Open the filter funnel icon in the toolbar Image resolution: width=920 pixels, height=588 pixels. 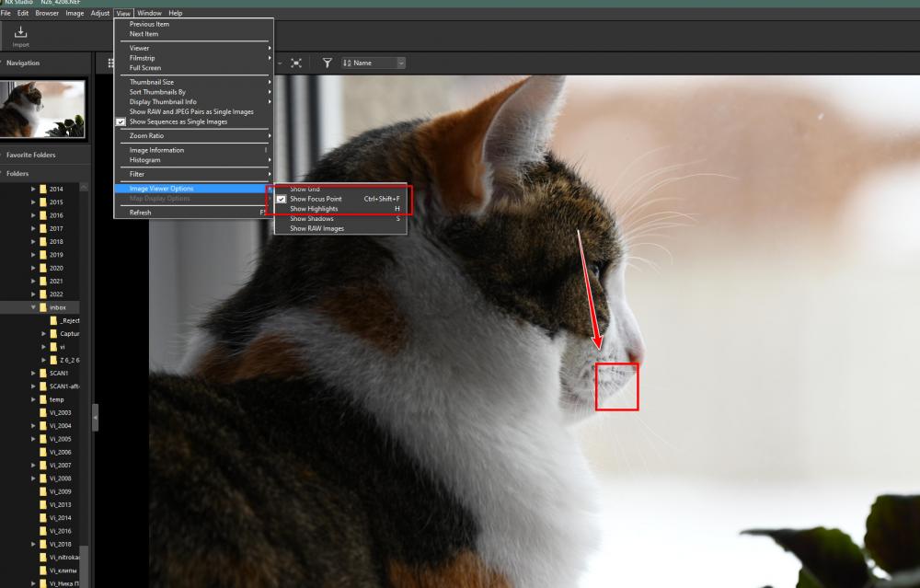coord(328,63)
